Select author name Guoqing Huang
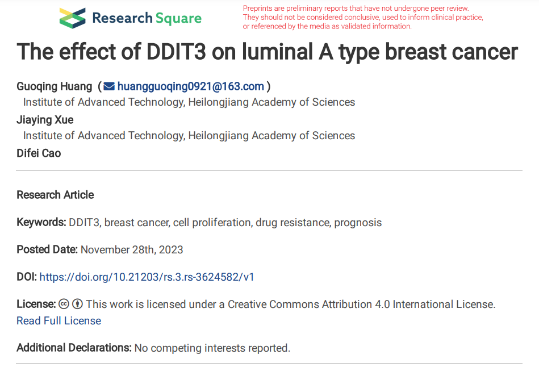539x392 pixels. pos(55,86)
